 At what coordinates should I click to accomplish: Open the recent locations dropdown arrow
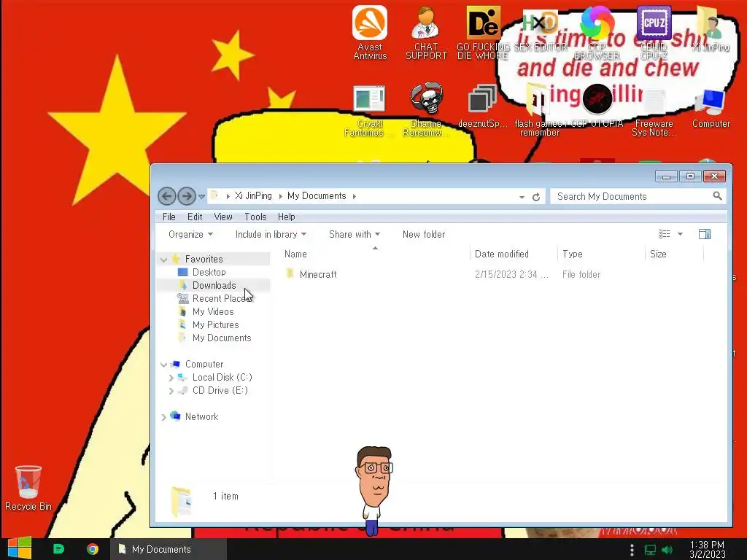click(202, 197)
